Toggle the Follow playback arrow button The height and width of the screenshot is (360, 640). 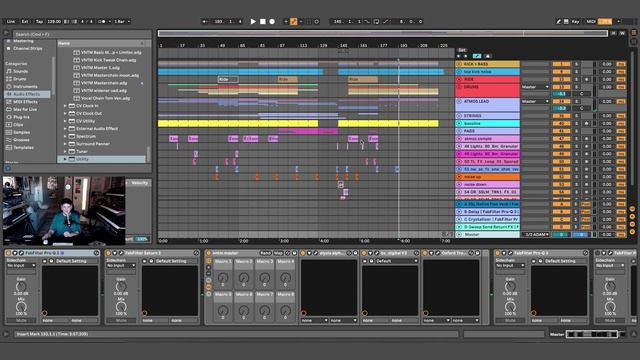[205, 22]
